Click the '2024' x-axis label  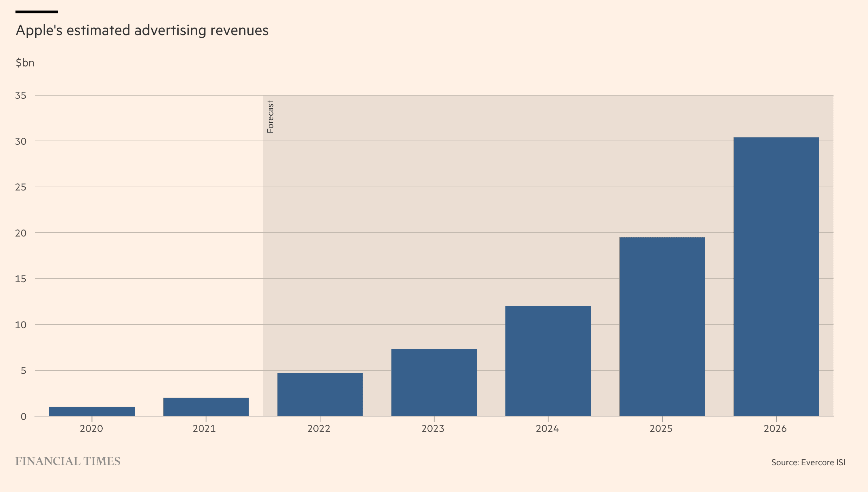[547, 429]
